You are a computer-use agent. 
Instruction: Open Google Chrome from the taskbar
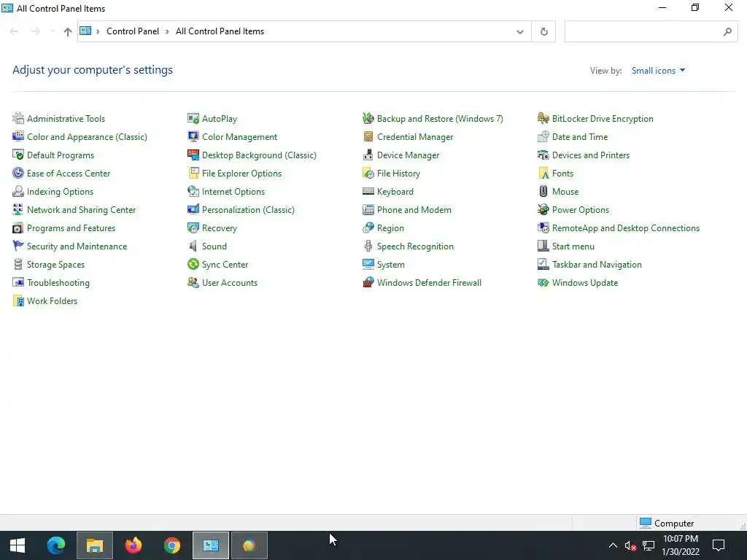(172, 545)
